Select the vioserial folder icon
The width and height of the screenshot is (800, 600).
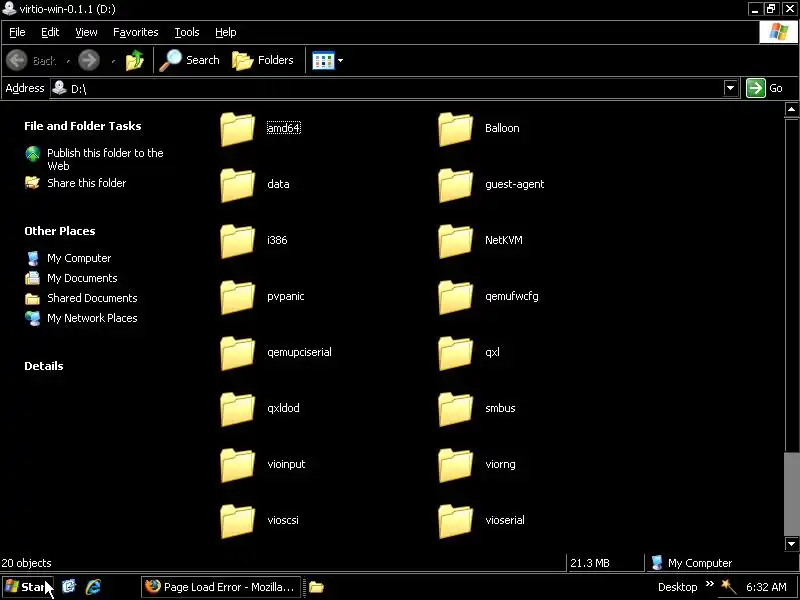pos(455,522)
